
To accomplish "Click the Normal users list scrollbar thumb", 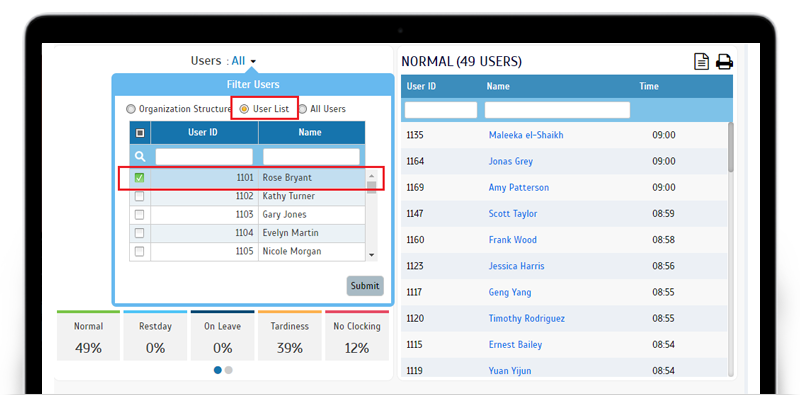I will (x=731, y=147).
